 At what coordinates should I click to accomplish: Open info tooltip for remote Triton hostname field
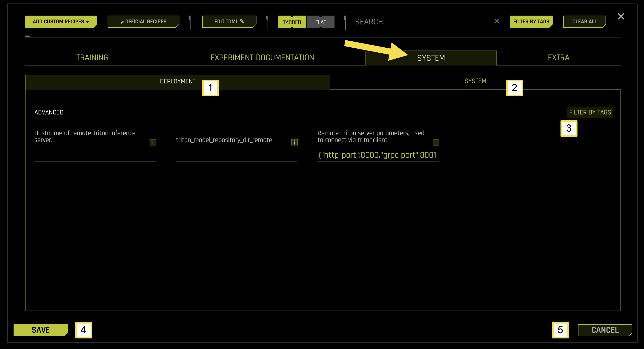pos(153,142)
